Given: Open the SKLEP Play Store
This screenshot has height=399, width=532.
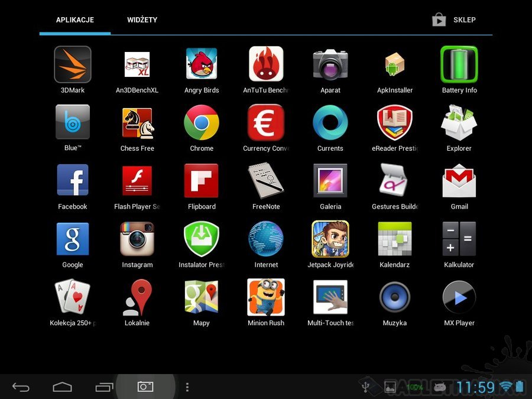Looking at the screenshot, I should [454, 20].
